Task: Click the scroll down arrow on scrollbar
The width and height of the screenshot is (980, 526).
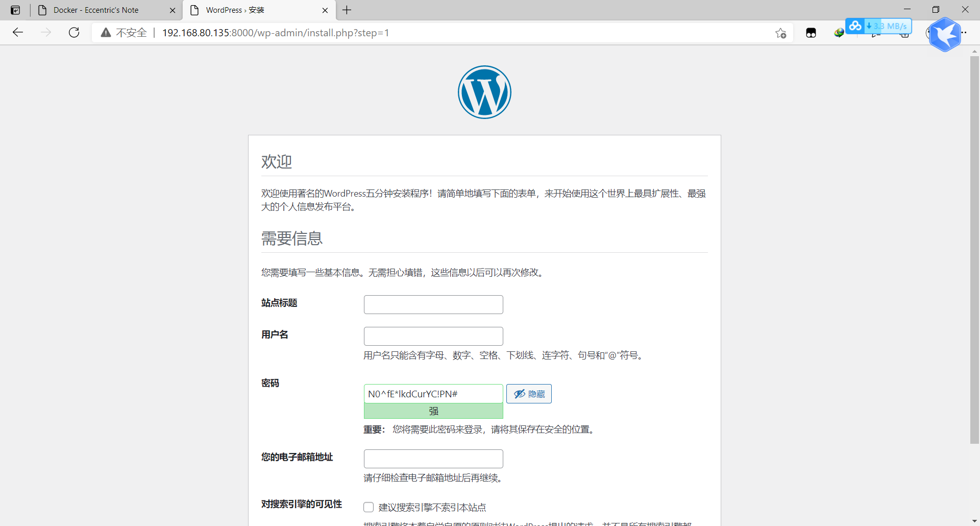Action: click(974, 521)
